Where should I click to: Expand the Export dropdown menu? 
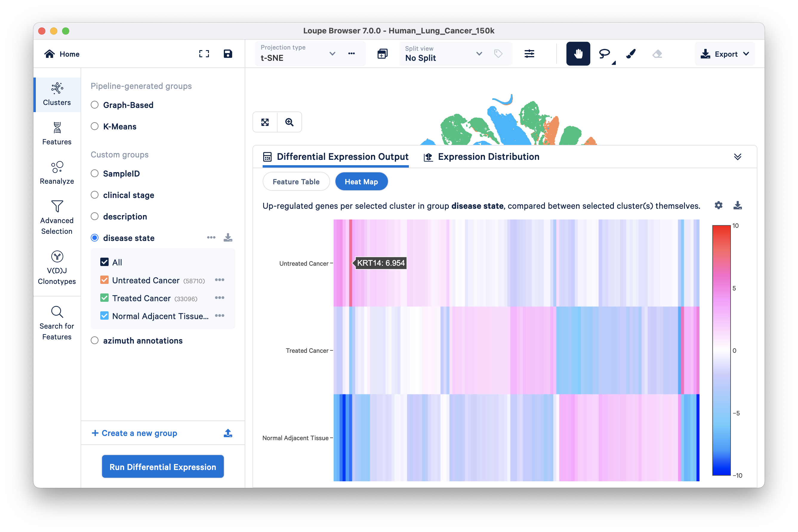tap(725, 54)
